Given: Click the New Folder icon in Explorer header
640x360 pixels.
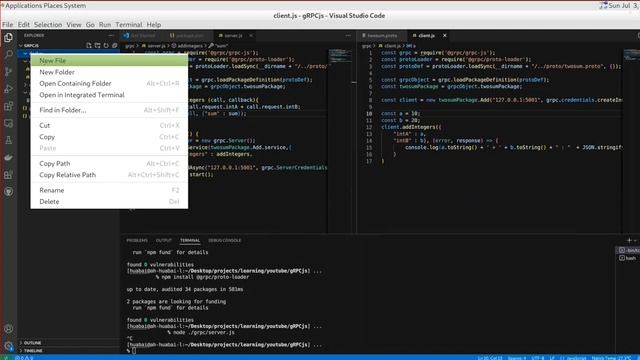Looking at the screenshot, I should [x=98, y=45].
